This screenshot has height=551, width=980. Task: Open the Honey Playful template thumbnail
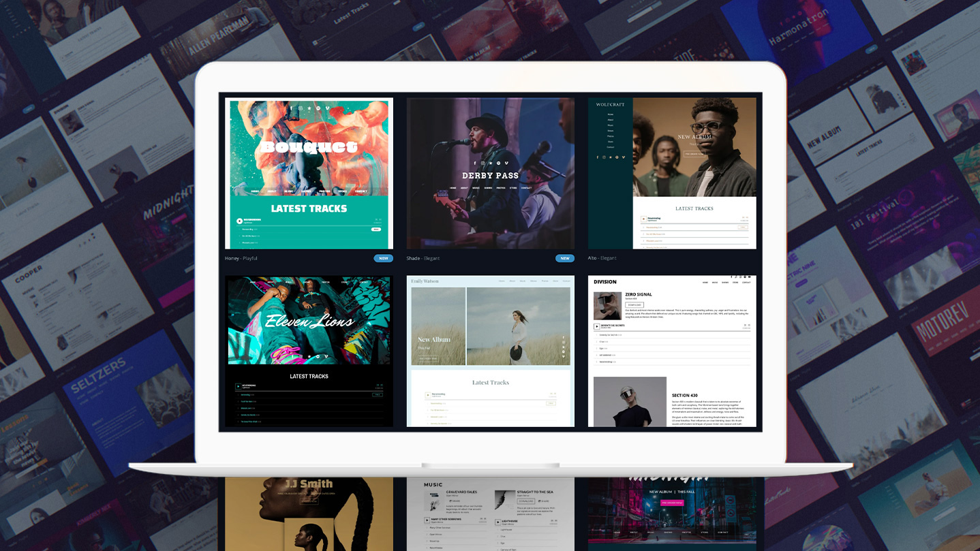(x=309, y=174)
